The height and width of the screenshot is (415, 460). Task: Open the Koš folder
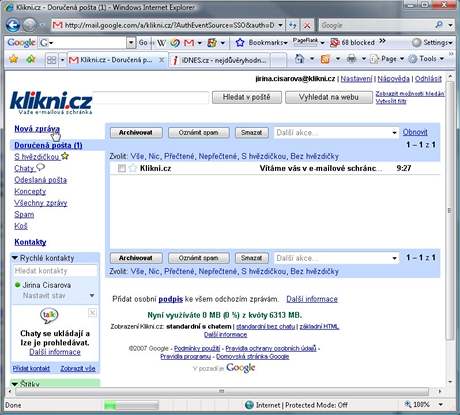coord(21,226)
